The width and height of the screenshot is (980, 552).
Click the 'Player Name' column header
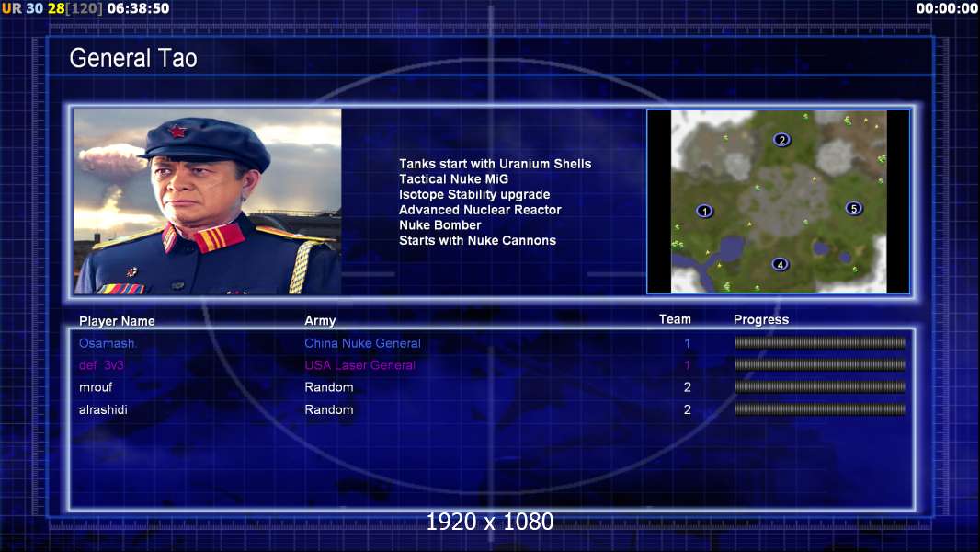117,321
